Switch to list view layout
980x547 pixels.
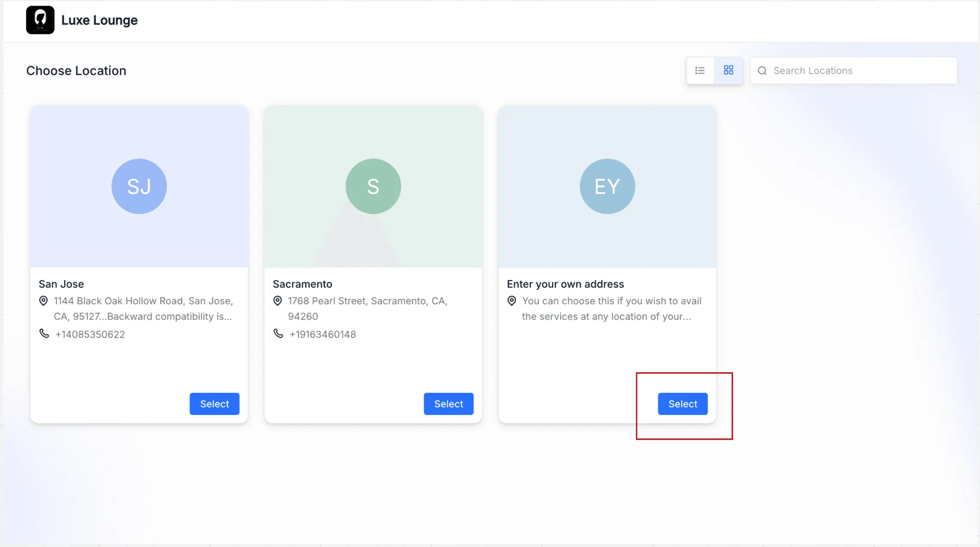(x=700, y=71)
